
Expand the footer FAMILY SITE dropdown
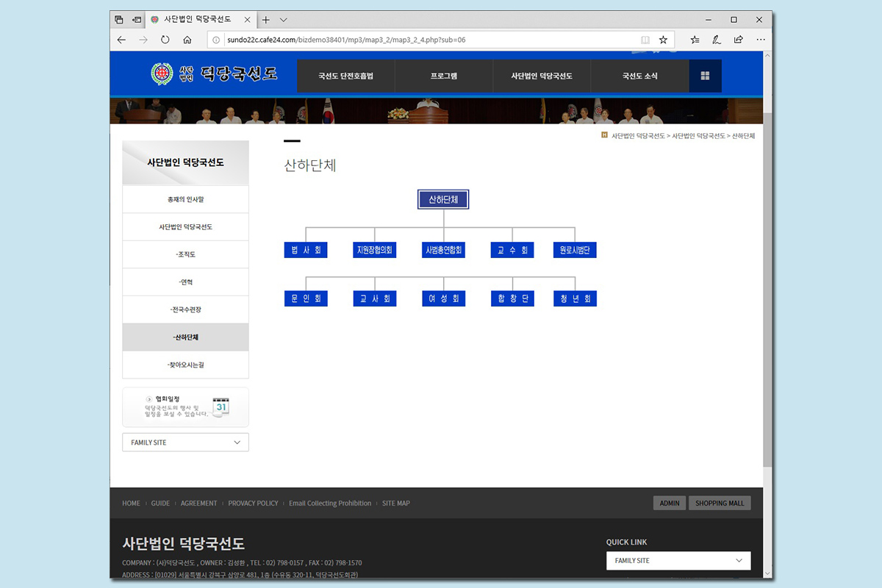678,561
